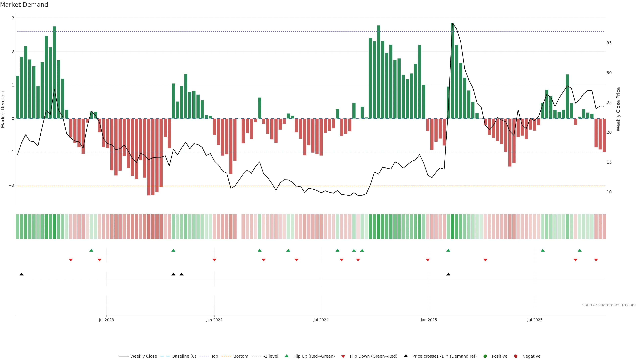Click the Positive green dot legend
644x362 pixels.
485,356
